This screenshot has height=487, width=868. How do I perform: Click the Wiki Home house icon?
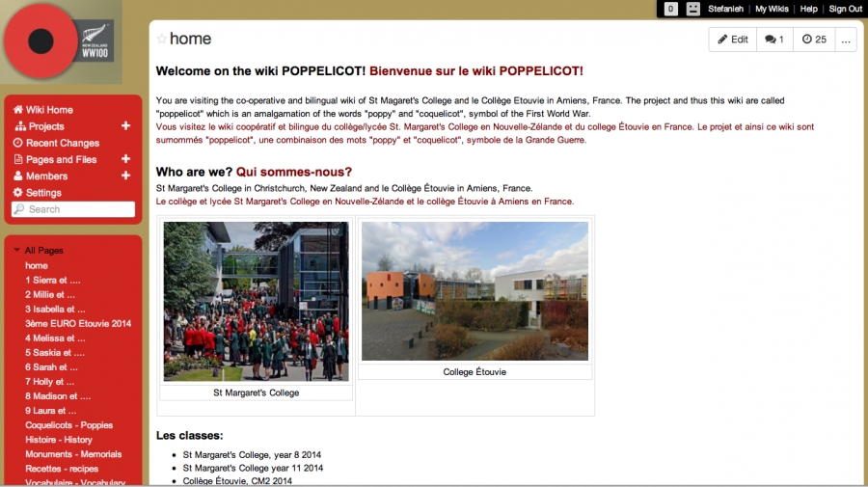point(18,110)
